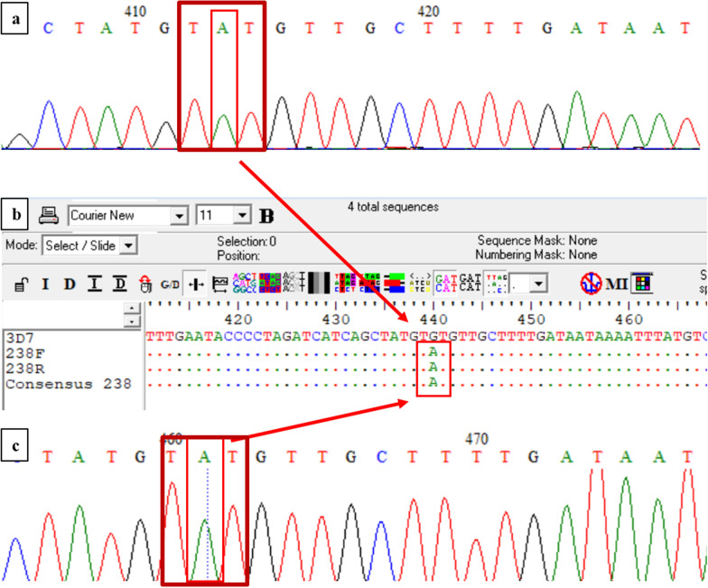Click the printer icon
Screen dimensions: 708x588
pyautogui.click(x=50, y=216)
